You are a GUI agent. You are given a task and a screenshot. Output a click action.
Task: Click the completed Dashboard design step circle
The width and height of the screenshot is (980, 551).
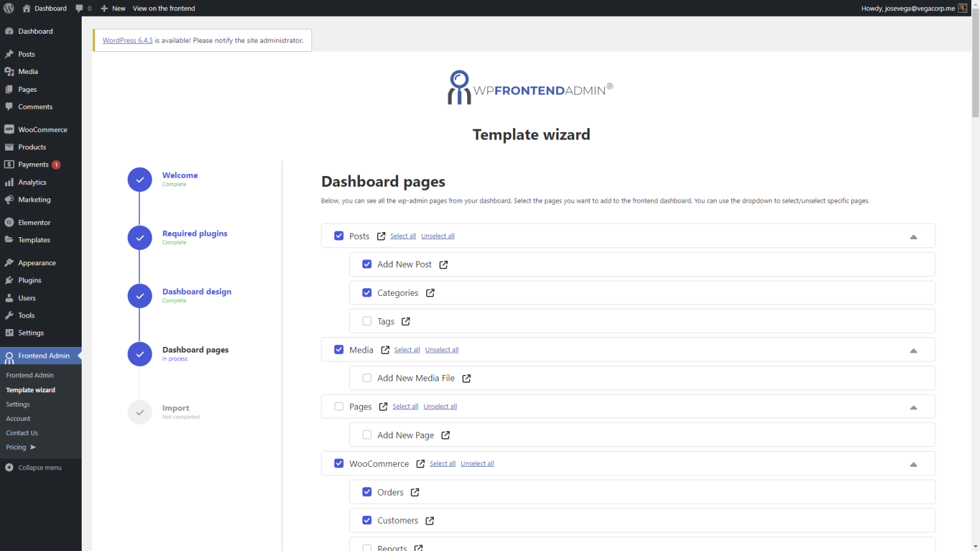tap(140, 295)
